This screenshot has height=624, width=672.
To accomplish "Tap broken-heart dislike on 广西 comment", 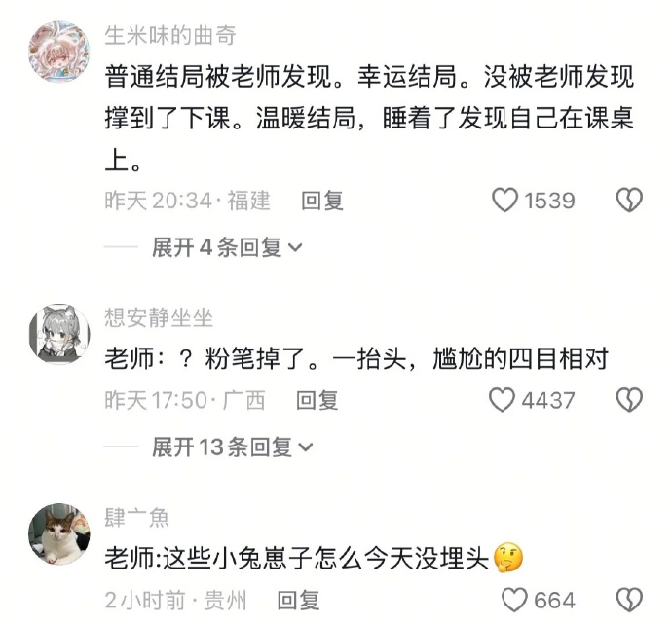I will coord(629,400).
